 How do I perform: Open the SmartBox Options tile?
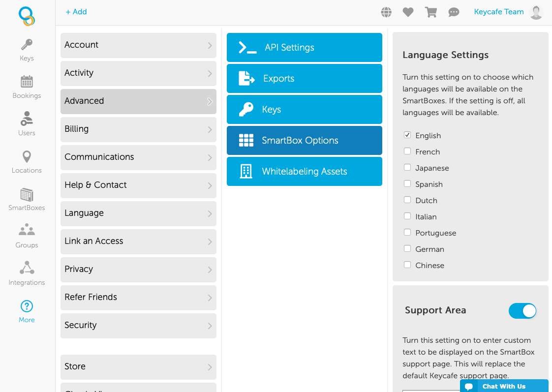(x=305, y=140)
